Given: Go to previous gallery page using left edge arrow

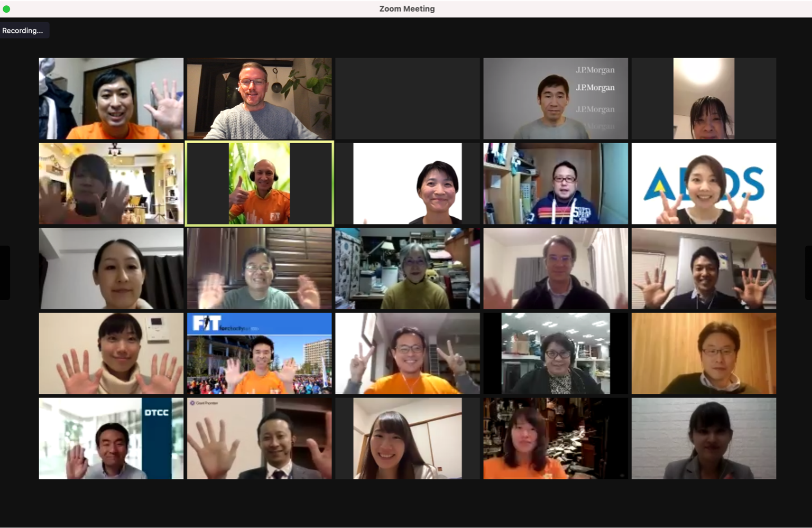Looking at the screenshot, I should pyautogui.click(x=4, y=272).
